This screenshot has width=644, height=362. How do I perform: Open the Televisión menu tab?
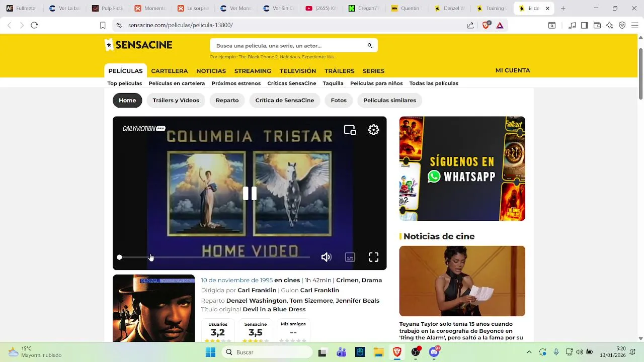pos(298,71)
